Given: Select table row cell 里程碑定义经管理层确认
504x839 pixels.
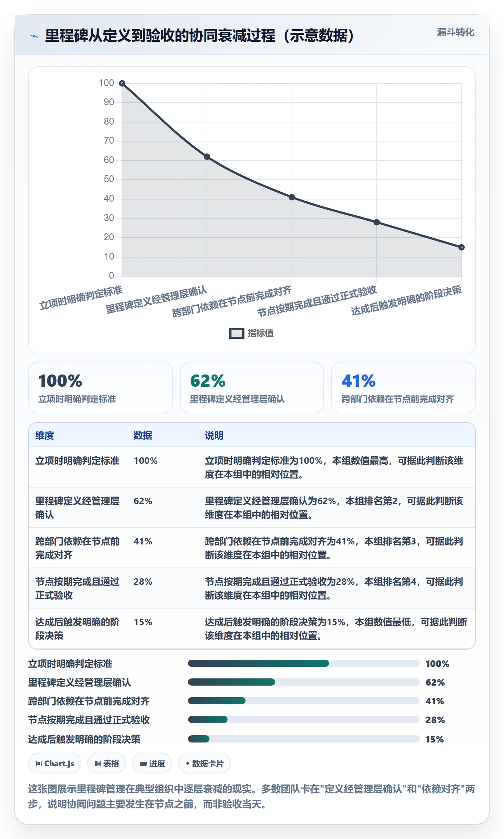Looking at the screenshot, I should (x=77, y=508).
